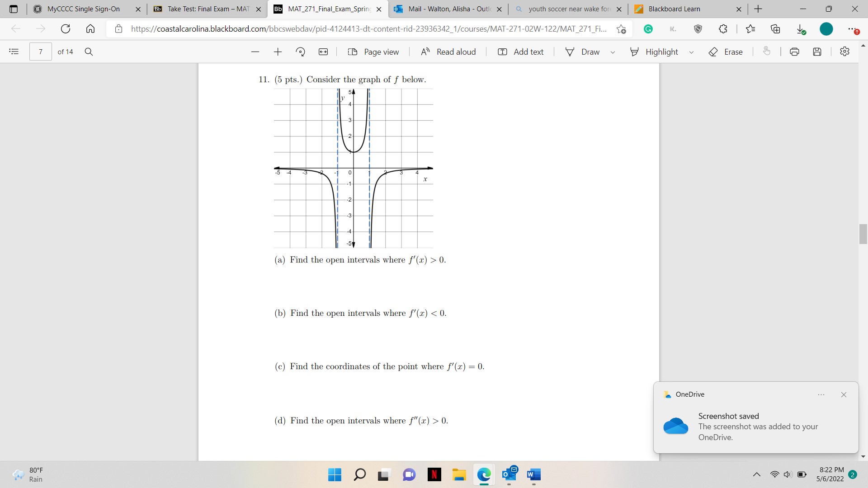
Task: Zoom in on the PDF
Action: coord(278,52)
